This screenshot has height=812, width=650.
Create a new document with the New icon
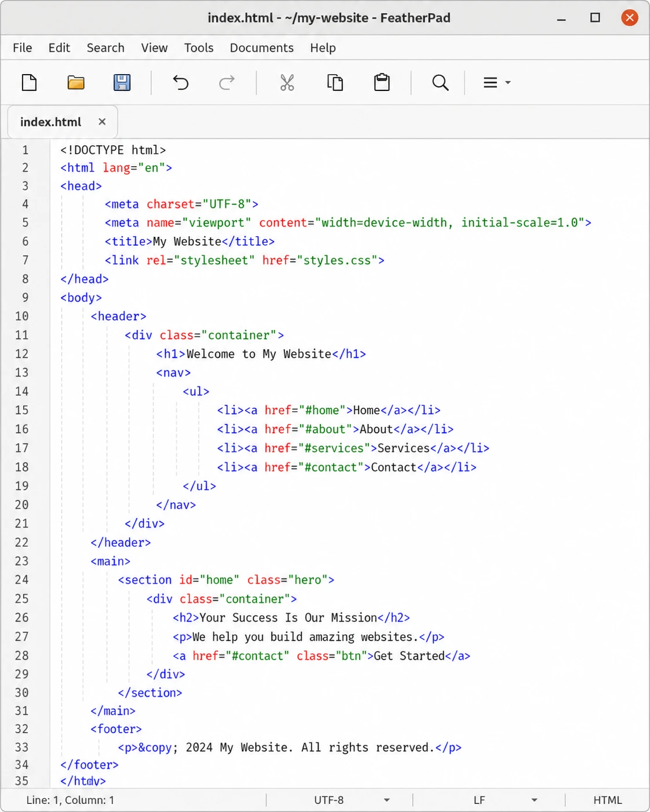pos(29,83)
